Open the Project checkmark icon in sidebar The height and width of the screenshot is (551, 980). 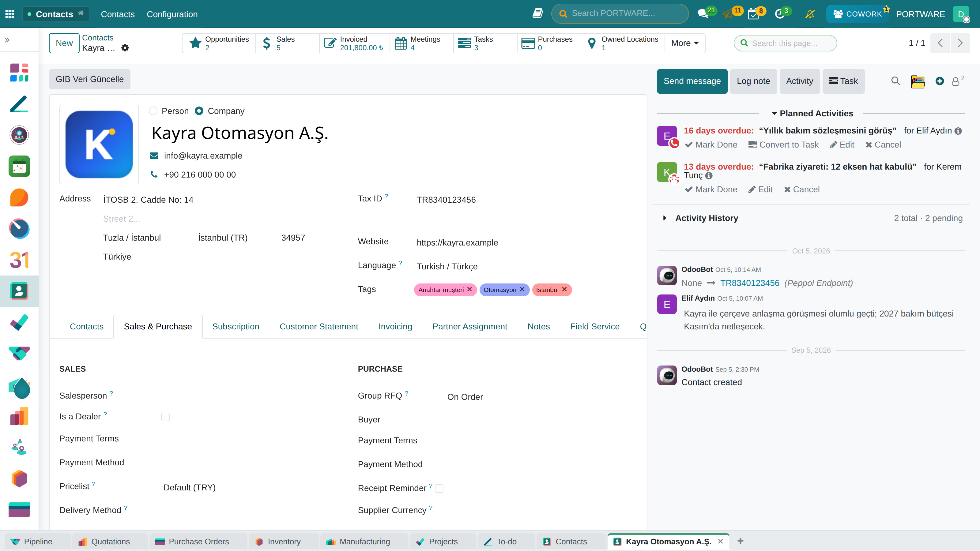(x=19, y=322)
